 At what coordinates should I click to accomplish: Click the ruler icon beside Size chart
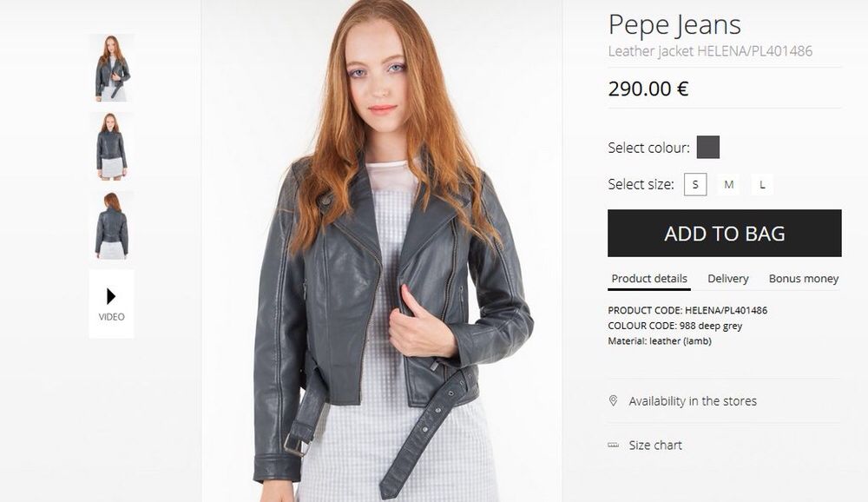coord(613,445)
